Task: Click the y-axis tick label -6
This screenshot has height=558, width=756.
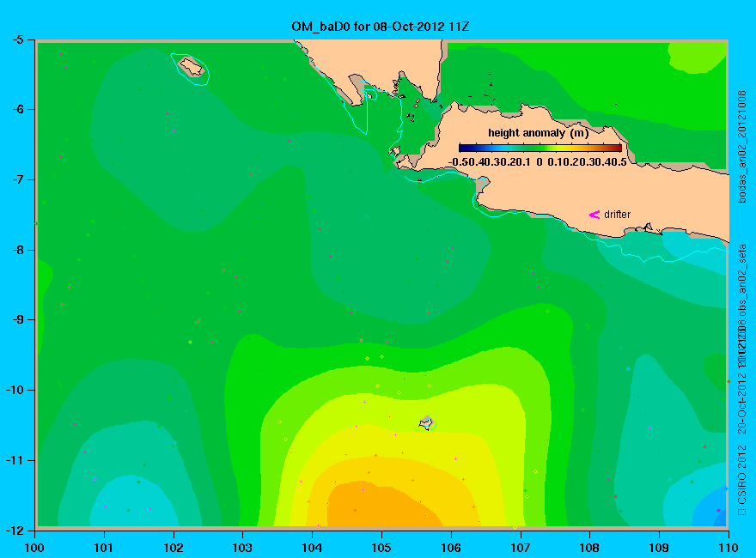Action: pyautogui.click(x=17, y=109)
